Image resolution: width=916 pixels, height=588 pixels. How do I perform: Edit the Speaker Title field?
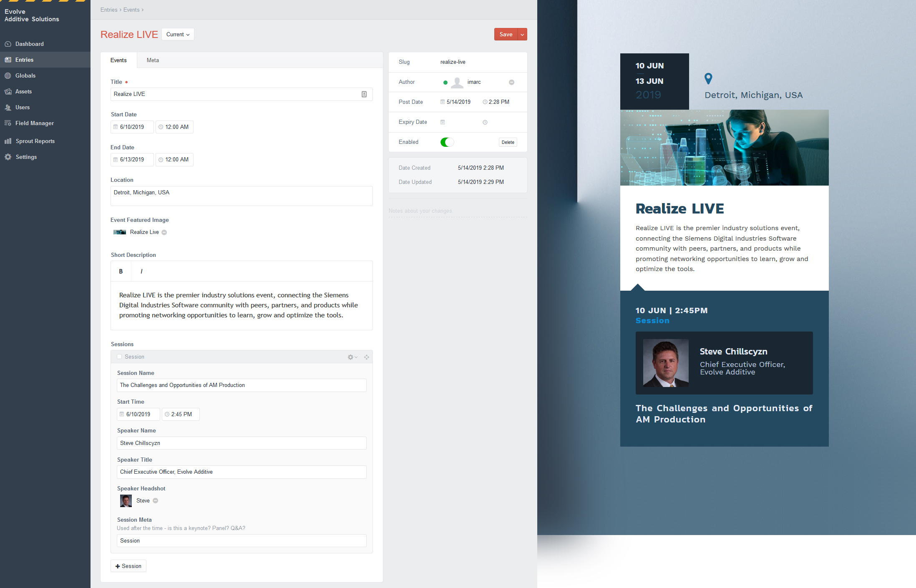pyautogui.click(x=242, y=472)
